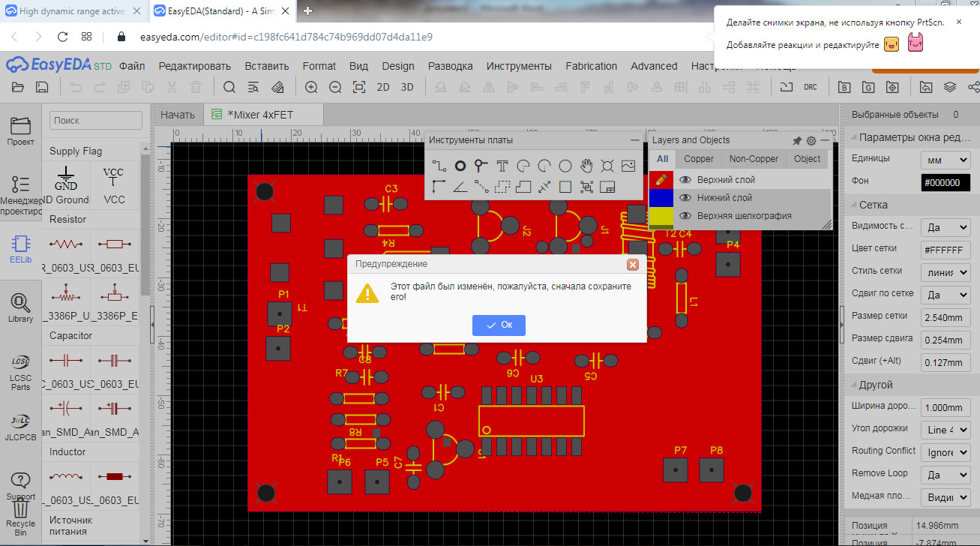The image size is (980, 546).
Task: Switch to 3D view
Action: (407, 87)
